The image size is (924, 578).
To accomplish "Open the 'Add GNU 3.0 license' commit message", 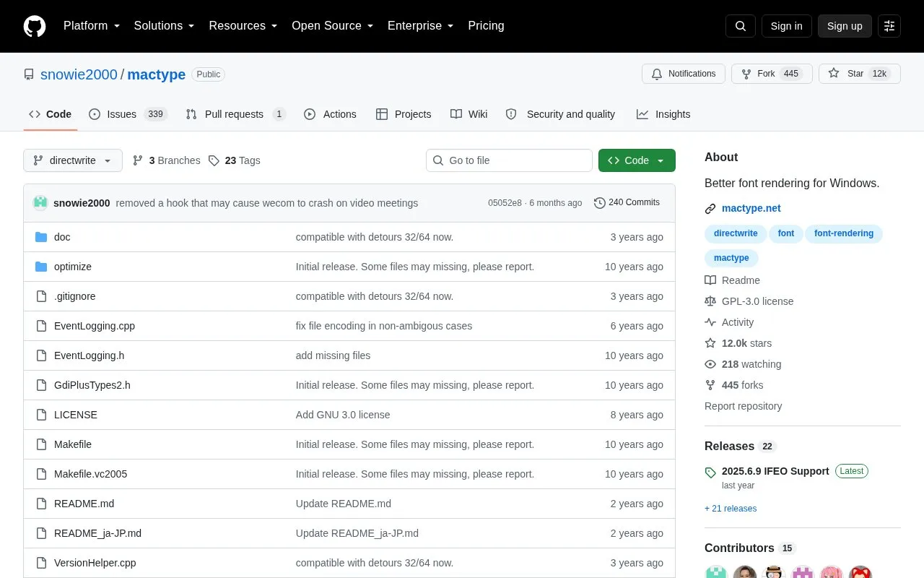I will click(x=343, y=415).
